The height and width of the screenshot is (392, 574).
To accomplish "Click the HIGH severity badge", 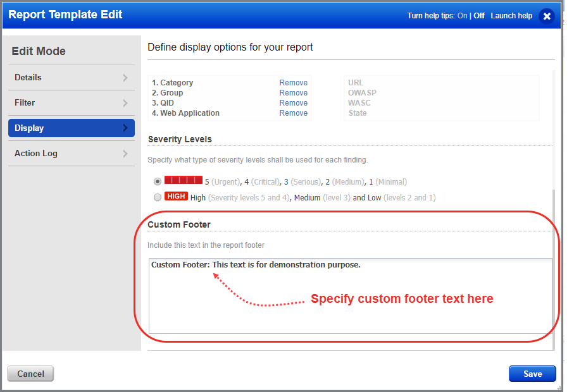I will (176, 196).
